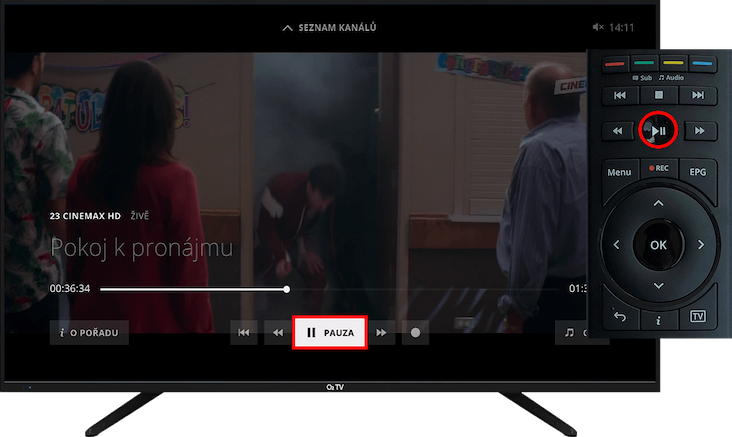Expand the SEZNAM KANÁLŮ channel list
This screenshot has width=732, height=437.
pyautogui.click(x=329, y=27)
